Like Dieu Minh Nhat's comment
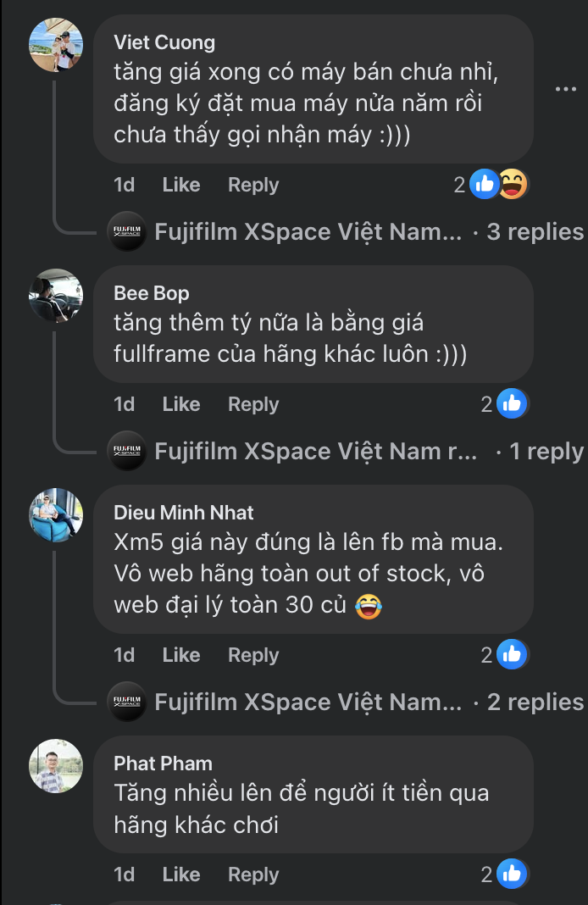This screenshot has height=905, width=588. (x=180, y=654)
